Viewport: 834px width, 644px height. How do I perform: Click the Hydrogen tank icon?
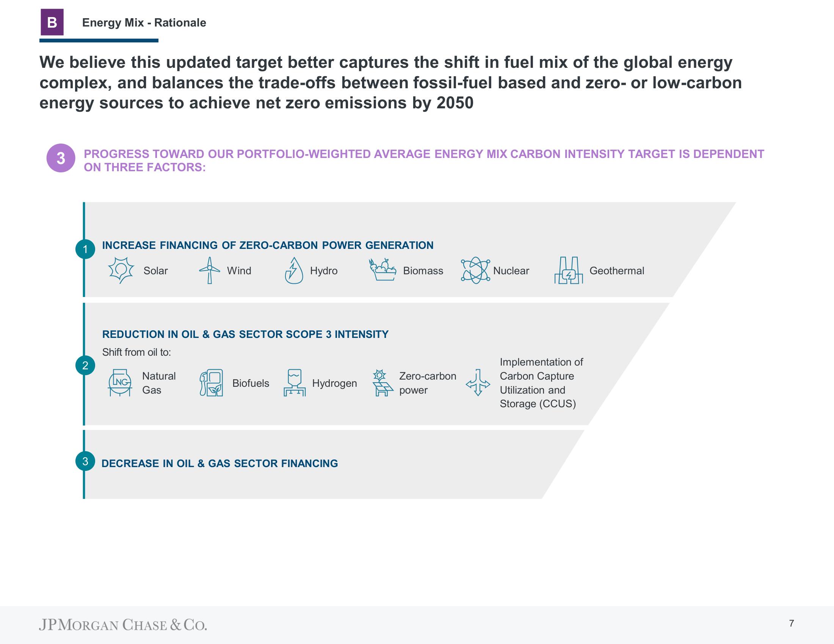point(295,383)
